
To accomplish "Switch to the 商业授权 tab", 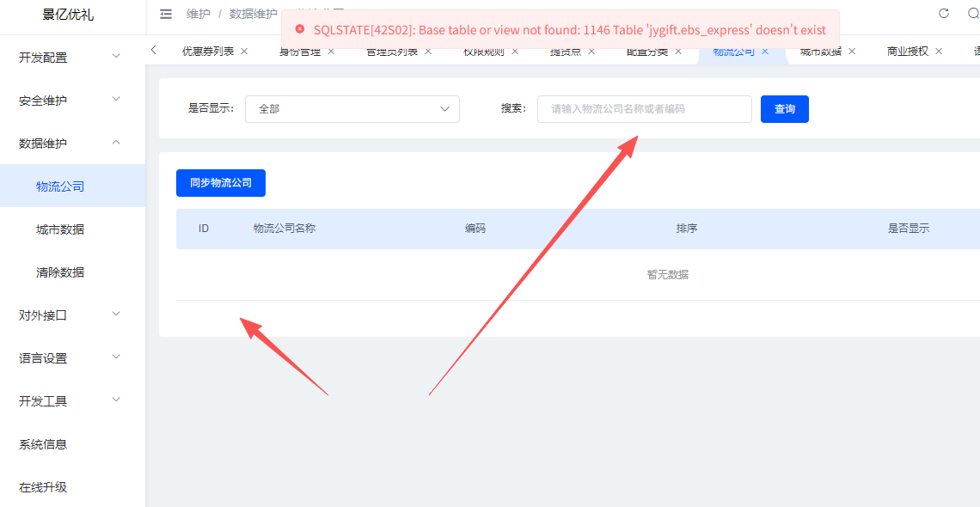I will pos(908,52).
